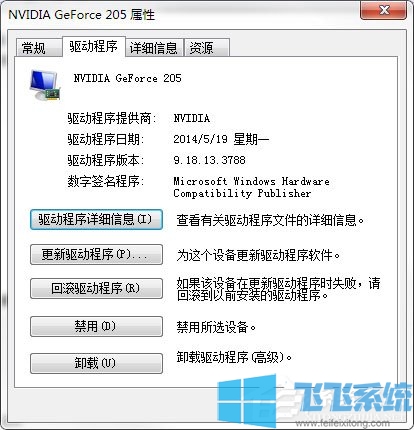Click the 驱动程序提供商 NVIDIA value
Image resolution: width=414 pixels, height=430 pixels.
[x=192, y=118]
